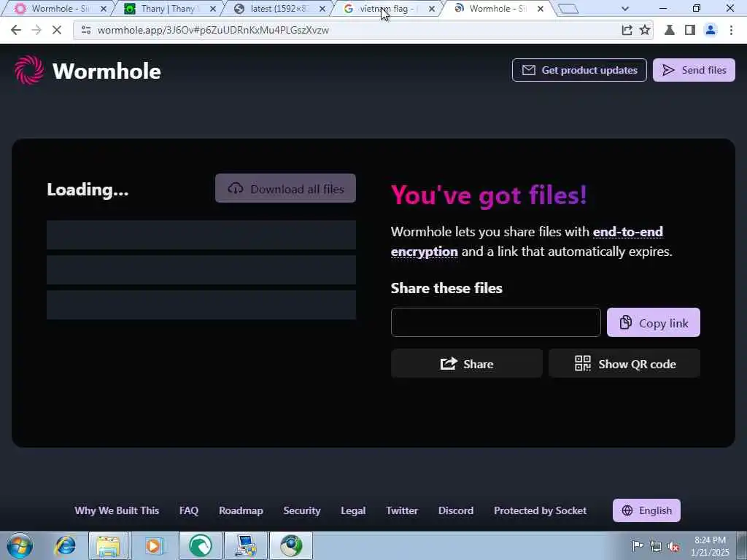Open the Discord footer link
Viewport: 747px width, 560px height.
coord(455,510)
